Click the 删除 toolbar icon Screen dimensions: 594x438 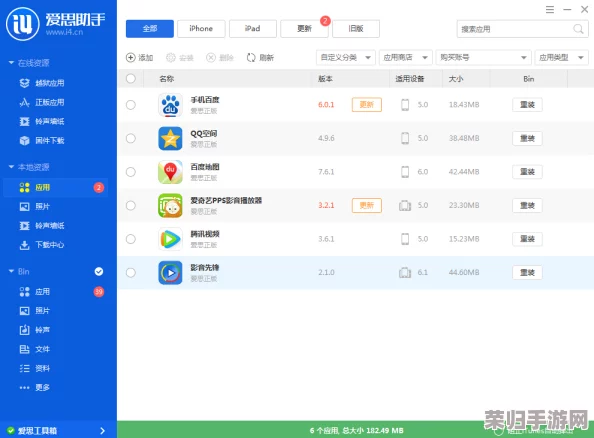pyautogui.click(x=211, y=58)
